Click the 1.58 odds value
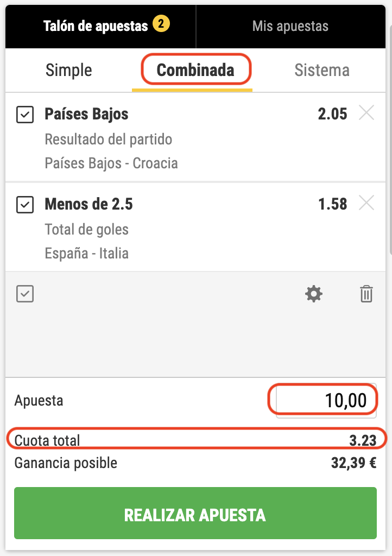 (332, 204)
